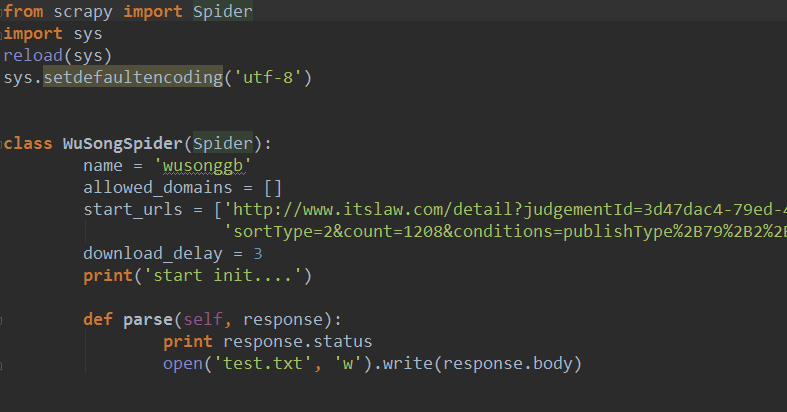Click 'response.body' argument
The image size is (787, 412).
click(x=507, y=364)
